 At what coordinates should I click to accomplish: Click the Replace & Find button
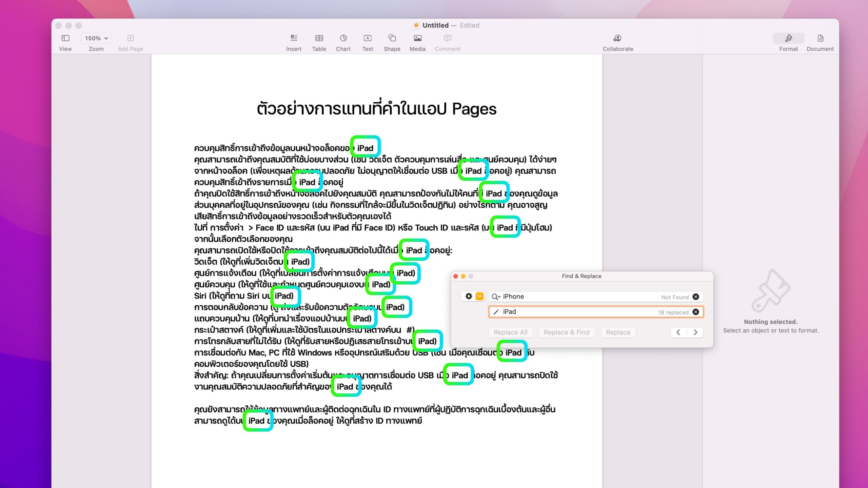point(566,332)
